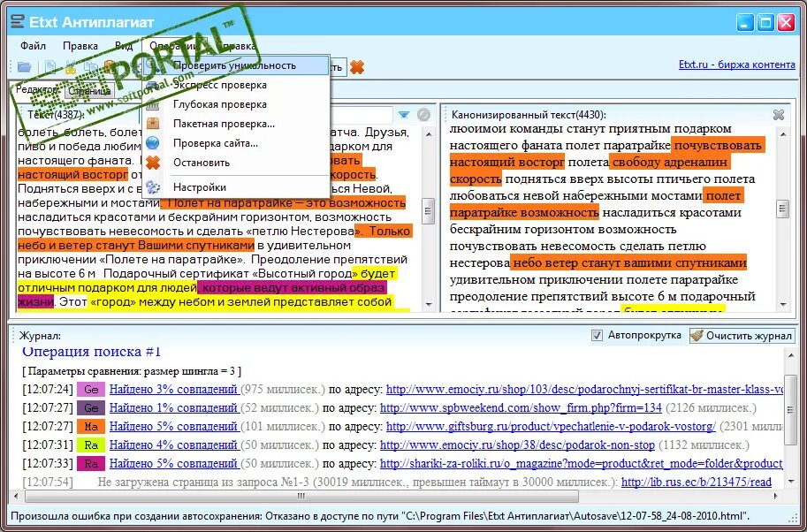
Task: Click the Параметры сравнения: размер шингла = 3 line
Action: coord(132,371)
